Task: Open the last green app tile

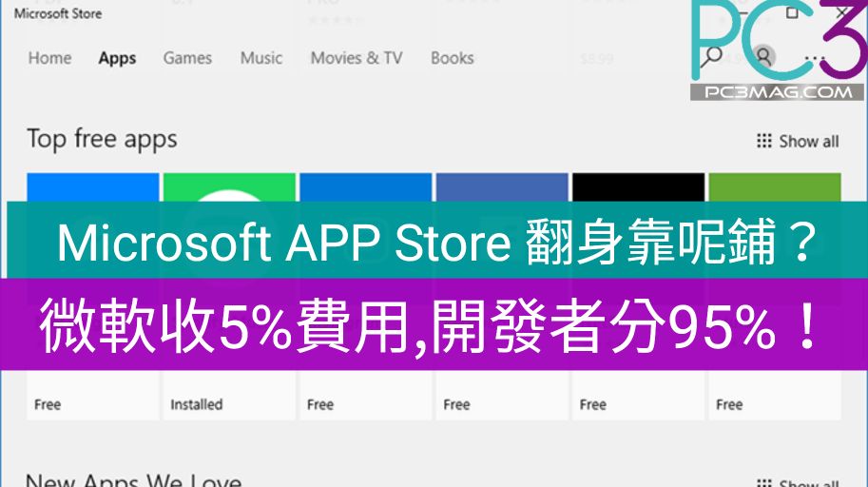Action: coord(774,186)
